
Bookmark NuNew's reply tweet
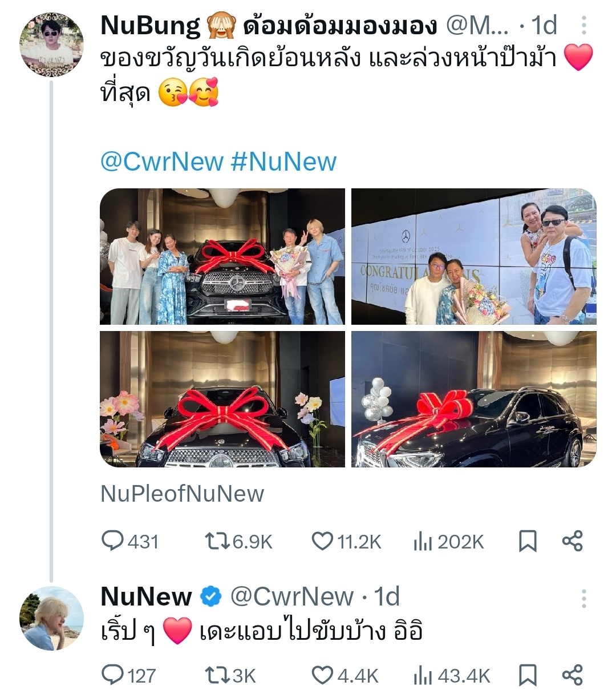click(528, 676)
